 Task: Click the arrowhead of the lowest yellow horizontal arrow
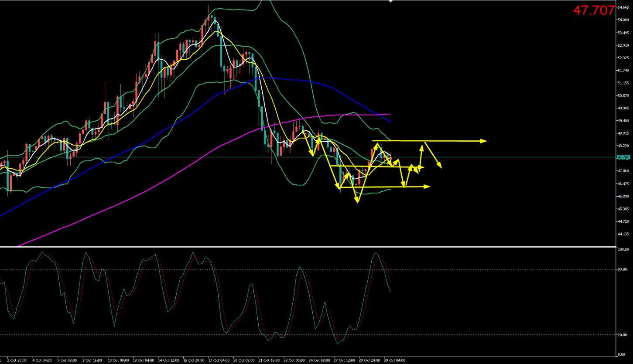pos(428,187)
